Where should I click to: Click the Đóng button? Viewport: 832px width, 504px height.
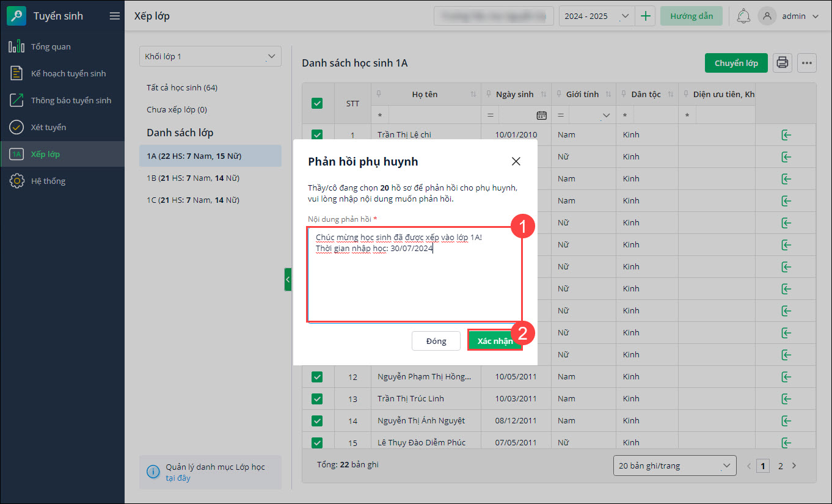click(x=436, y=341)
